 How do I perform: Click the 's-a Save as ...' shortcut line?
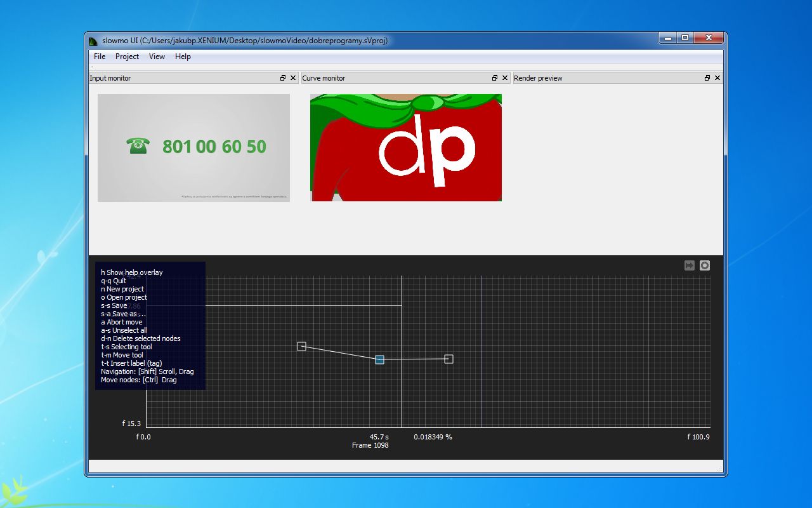click(x=123, y=314)
